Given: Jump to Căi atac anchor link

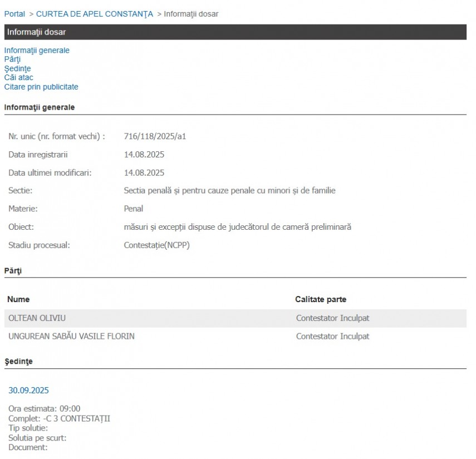Looking at the screenshot, I should [x=18, y=78].
